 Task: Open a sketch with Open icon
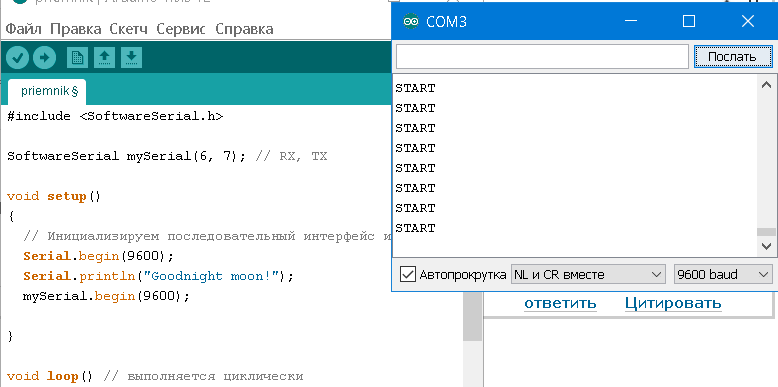[x=104, y=58]
